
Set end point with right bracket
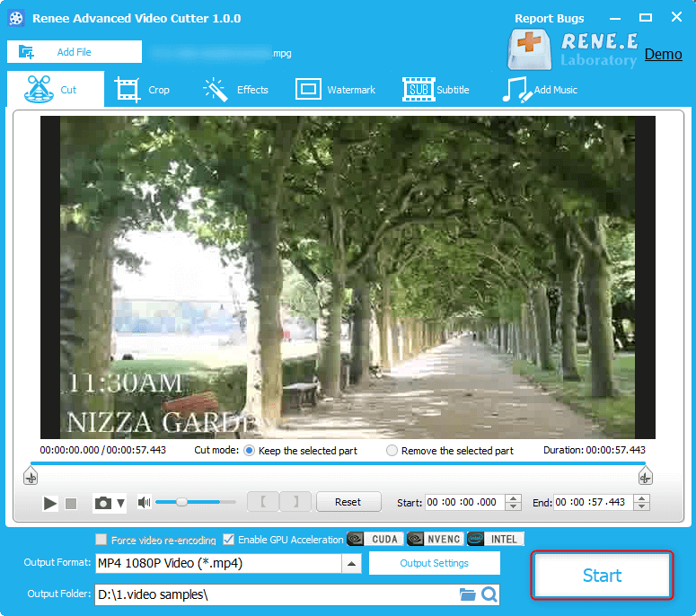295,502
